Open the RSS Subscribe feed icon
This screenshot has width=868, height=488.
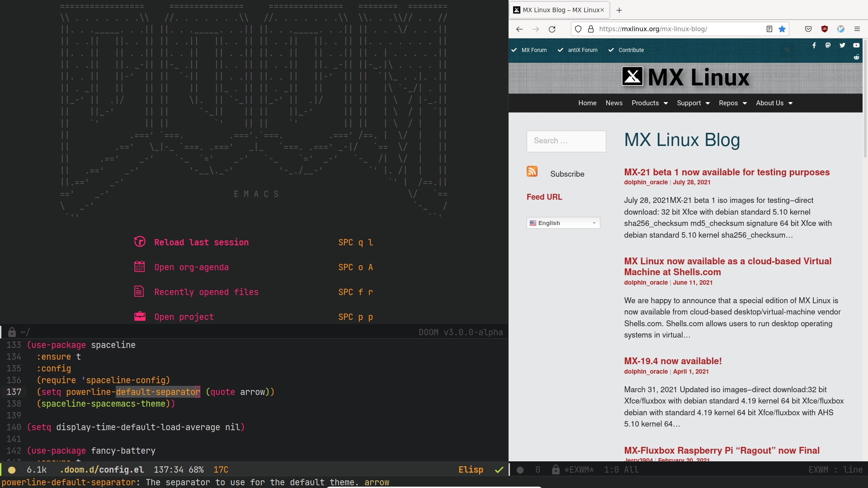[x=532, y=172]
